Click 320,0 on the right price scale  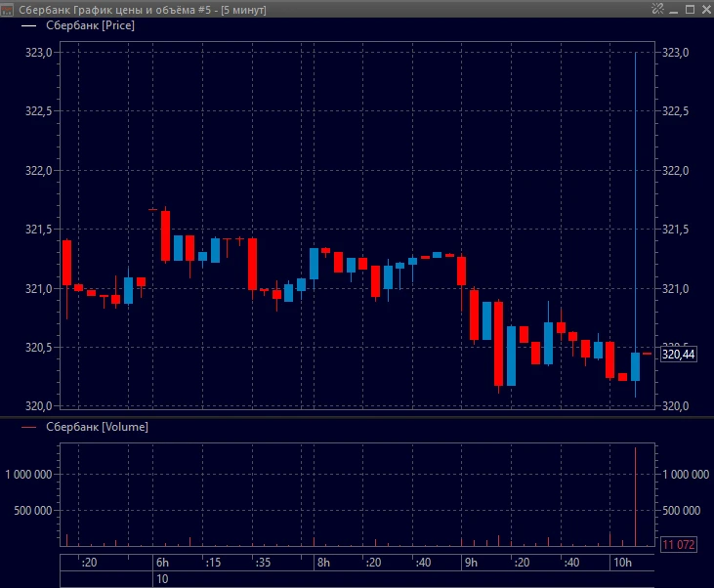coord(675,405)
